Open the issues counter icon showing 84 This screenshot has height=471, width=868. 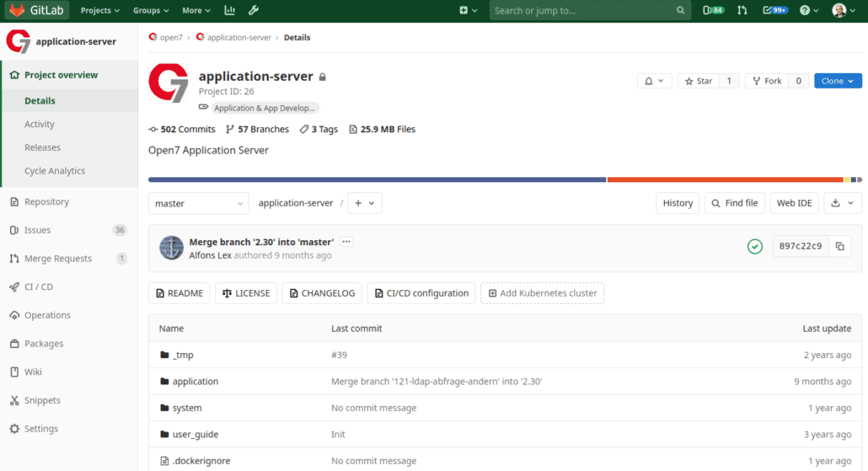click(713, 10)
